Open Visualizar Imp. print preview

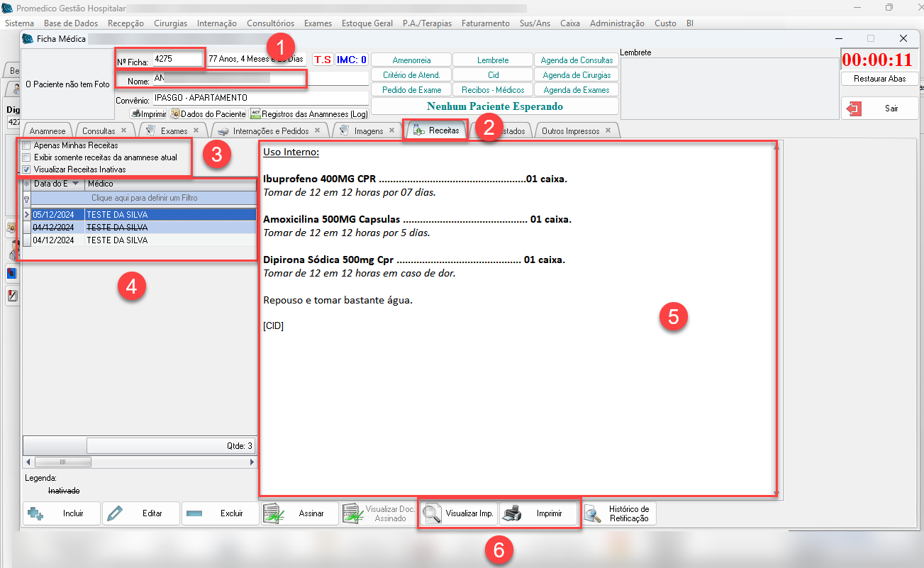click(458, 513)
